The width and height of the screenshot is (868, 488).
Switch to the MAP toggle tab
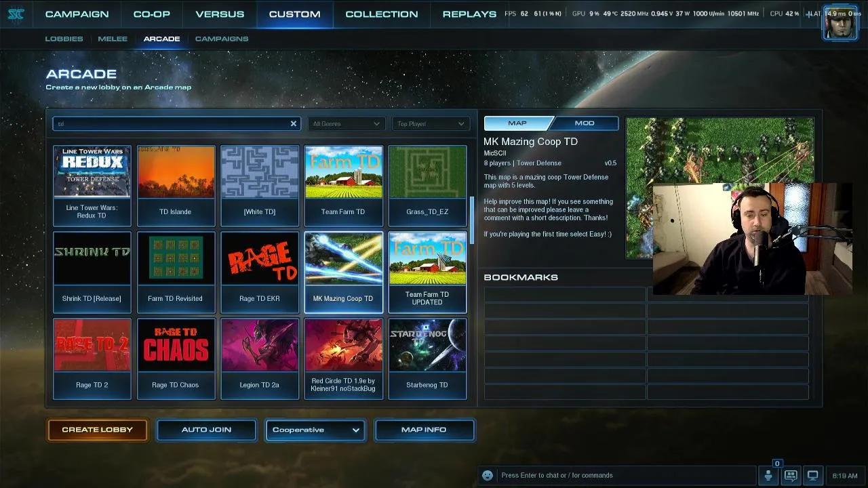(x=517, y=123)
